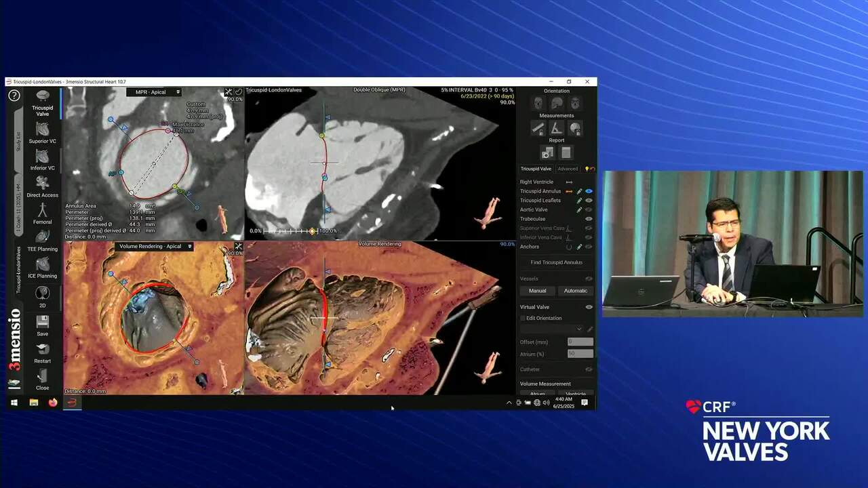Edit Tricuspid Annulus with pencil icon

[x=579, y=191]
